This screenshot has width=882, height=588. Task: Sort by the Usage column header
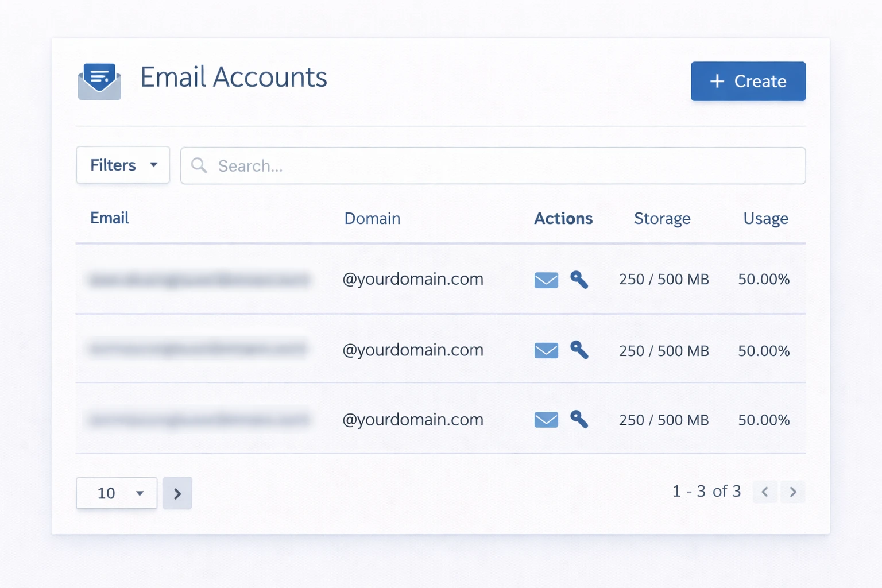pyautogui.click(x=765, y=218)
